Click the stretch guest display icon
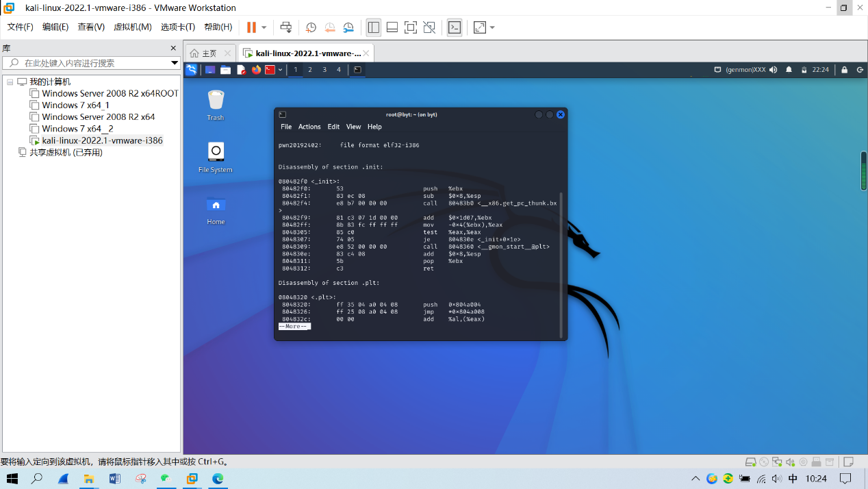The height and width of the screenshot is (489, 868). click(x=480, y=27)
